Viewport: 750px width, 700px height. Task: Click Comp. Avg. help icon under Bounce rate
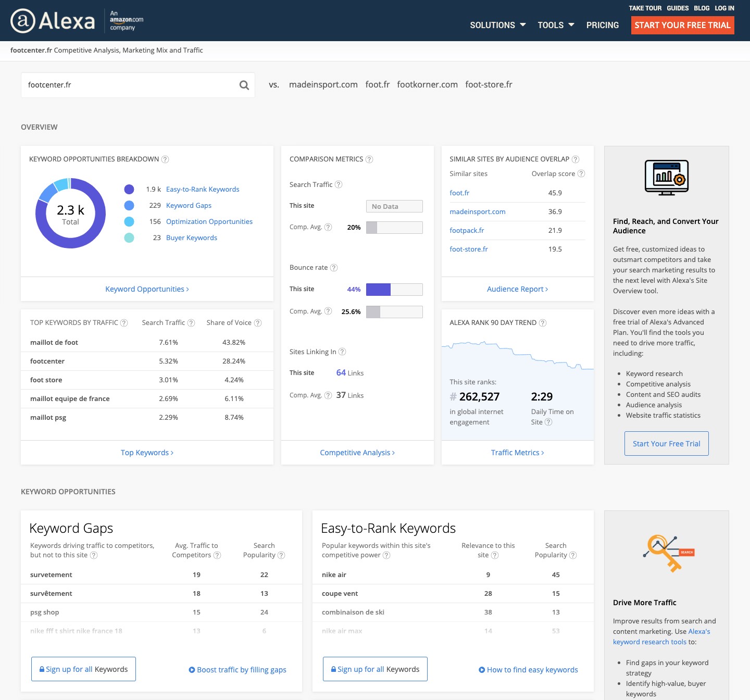pos(328,311)
